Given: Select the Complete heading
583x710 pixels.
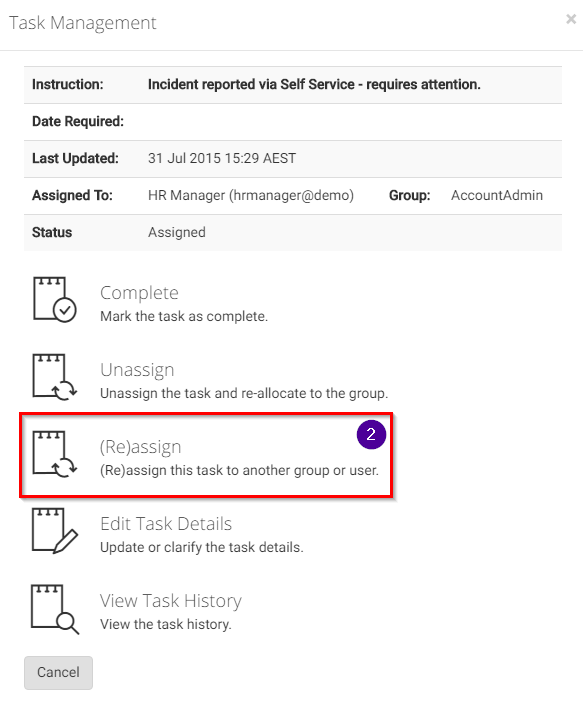Looking at the screenshot, I should click(x=139, y=293).
